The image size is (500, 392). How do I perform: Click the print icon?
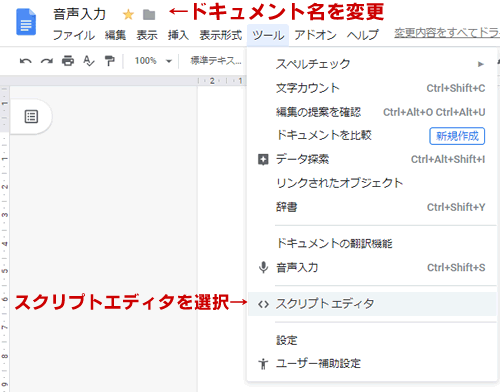[x=68, y=61]
